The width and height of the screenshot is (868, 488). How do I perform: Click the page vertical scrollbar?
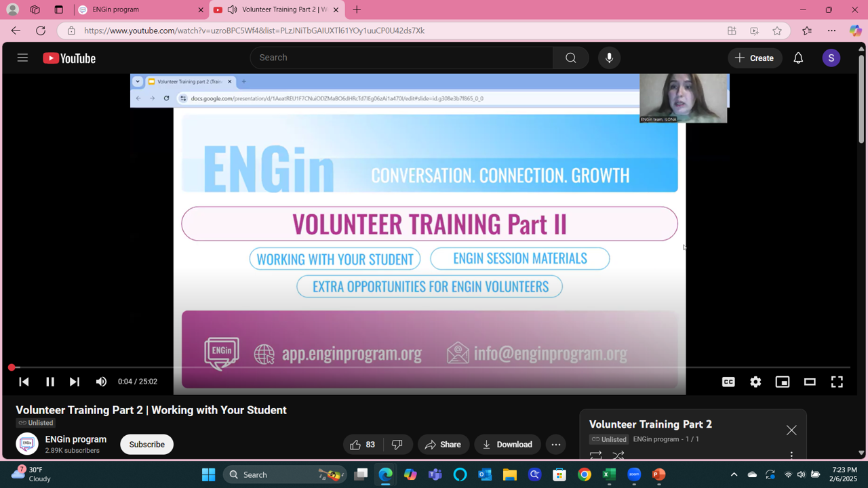[x=862, y=98]
